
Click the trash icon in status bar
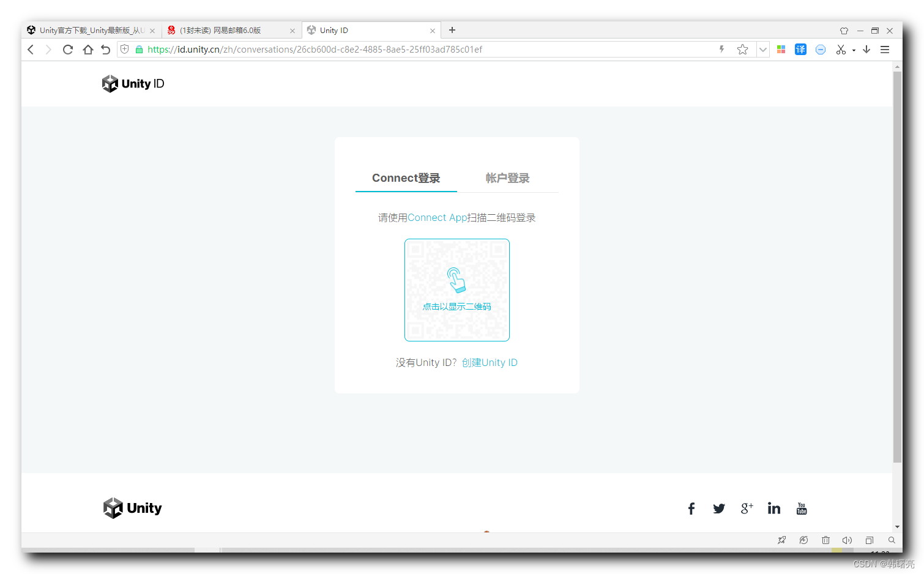(x=825, y=540)
